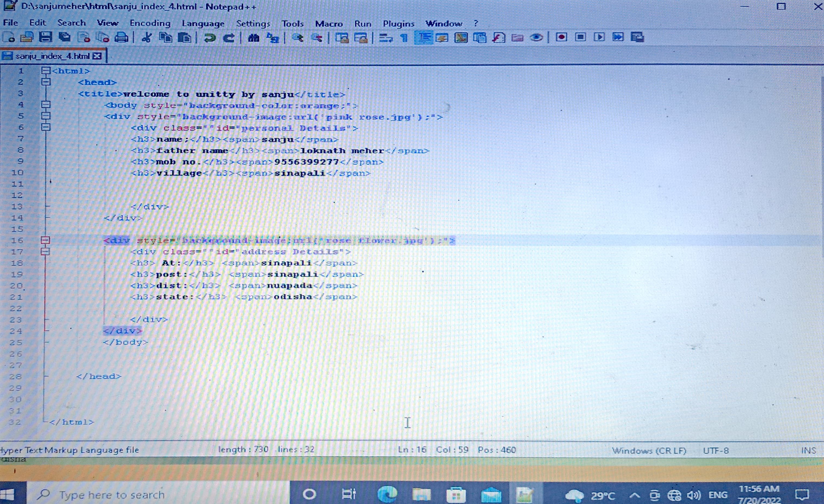Collapse the red fold marker on line 16
Image resolution: width=824 pixels, height=504 pixels.
(45, 240)
